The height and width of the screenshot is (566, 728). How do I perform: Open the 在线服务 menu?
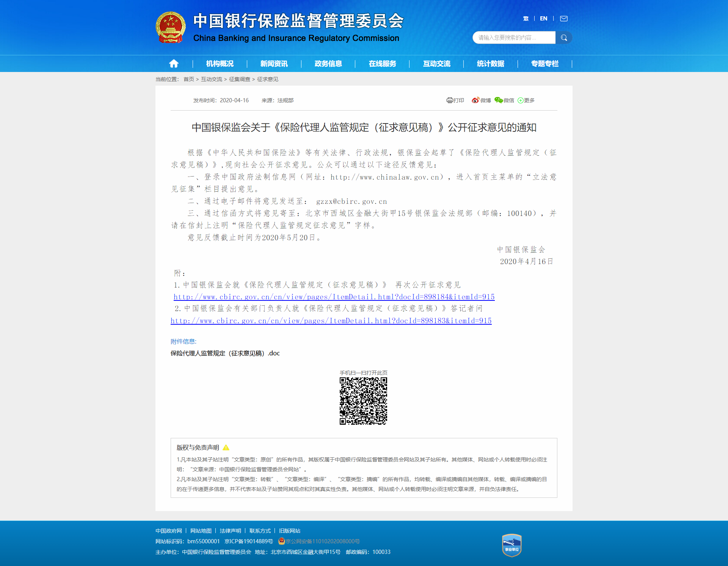click(382, 64)
